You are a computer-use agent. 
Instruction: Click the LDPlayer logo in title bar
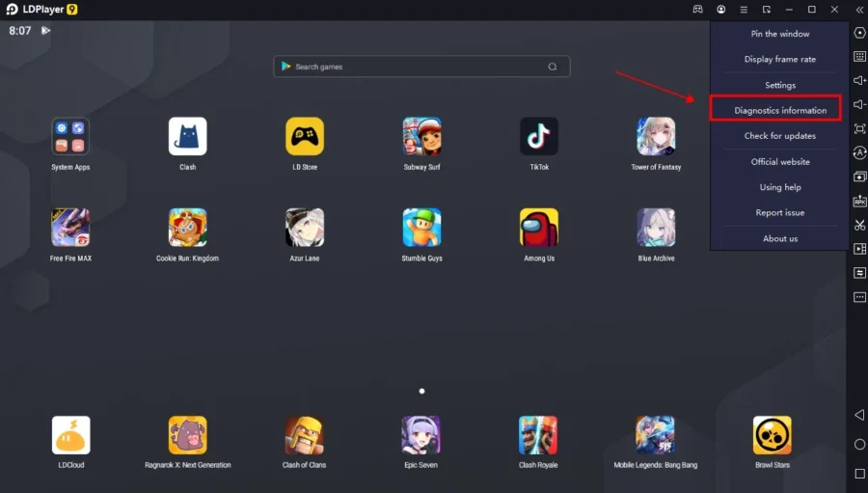tap(13, 10)
